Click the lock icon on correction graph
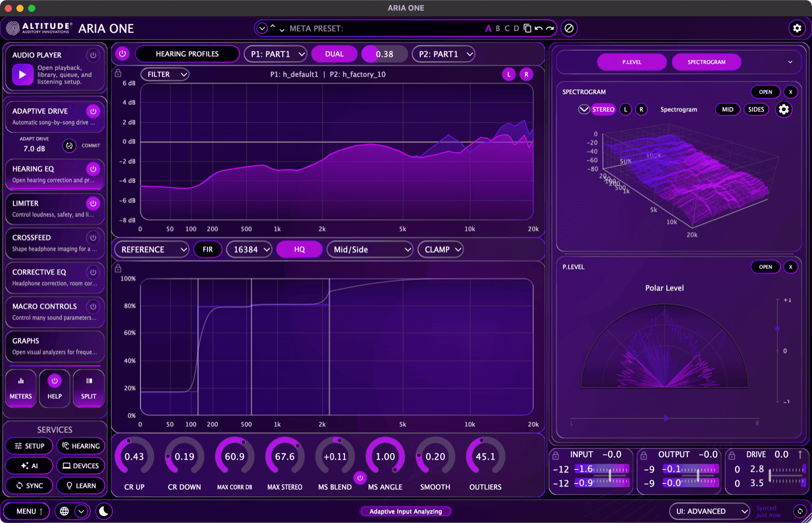The width and height of the screenshot is (812, 523). click(118, 269)
